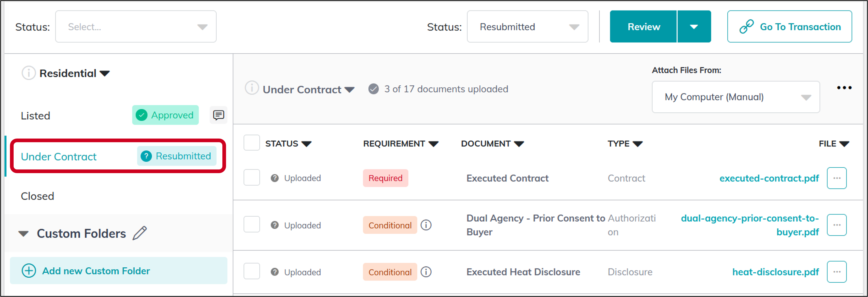
Task: Select the Listed folder in the sidebar
Action: coord(35,115)
